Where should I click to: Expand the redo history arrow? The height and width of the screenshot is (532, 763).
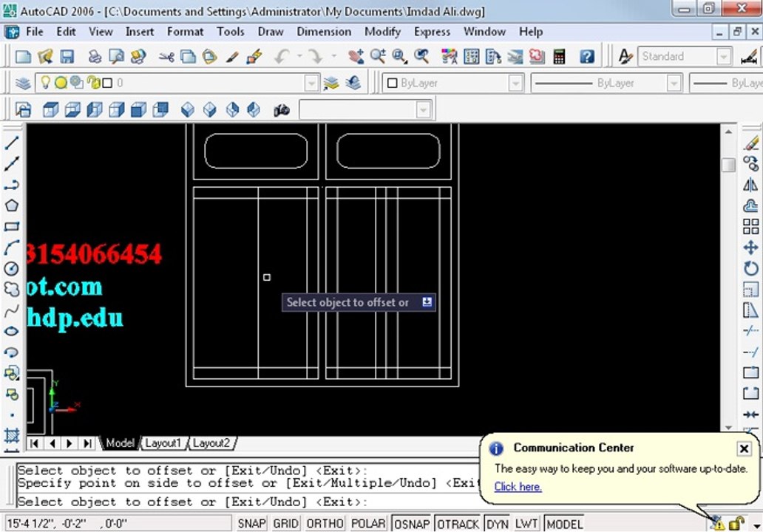coord(334,56)
